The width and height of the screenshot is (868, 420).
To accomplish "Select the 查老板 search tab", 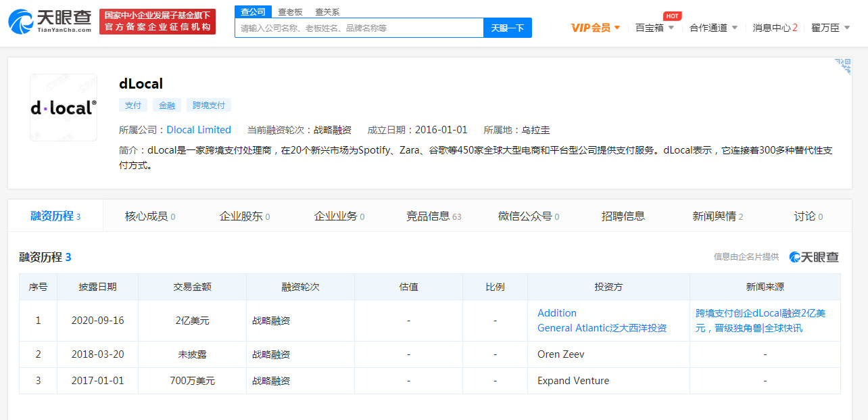I will 291,11.
